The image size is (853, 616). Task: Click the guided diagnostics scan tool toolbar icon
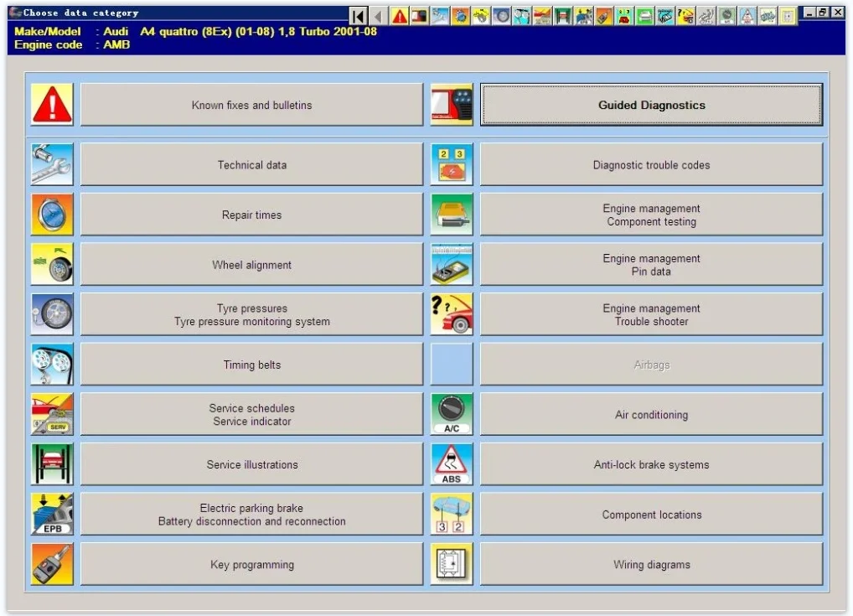point(420,16)
